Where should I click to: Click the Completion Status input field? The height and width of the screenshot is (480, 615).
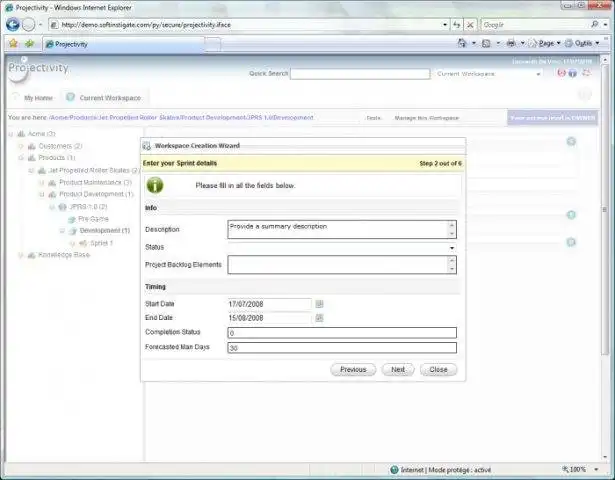(x=342, y=333)
